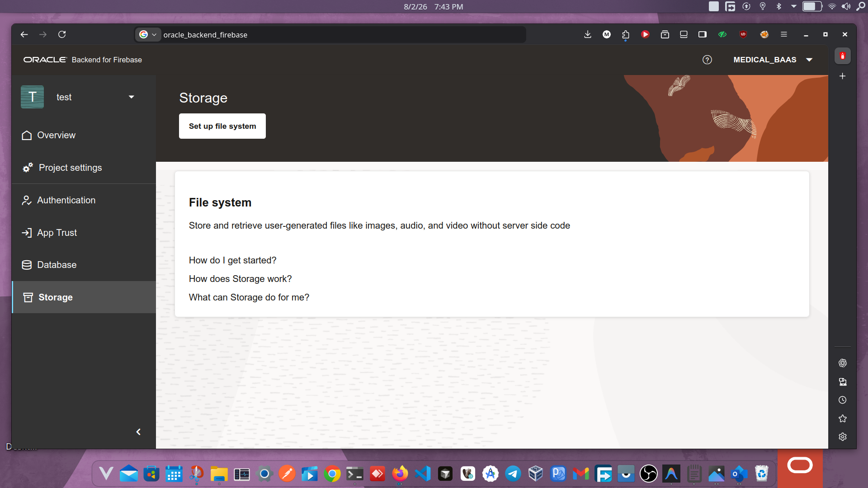Go to Authentication section

pos(84,200)
